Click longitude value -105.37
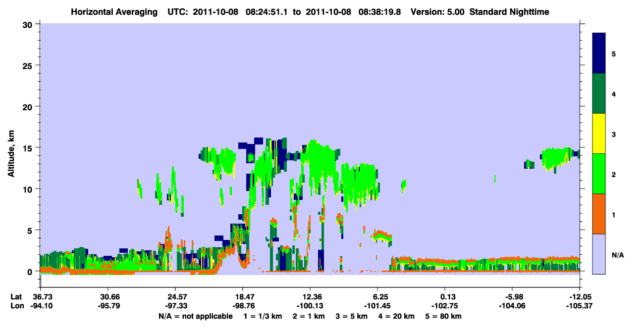This screenshot has width=644, height=330. [x=579, y=306]
